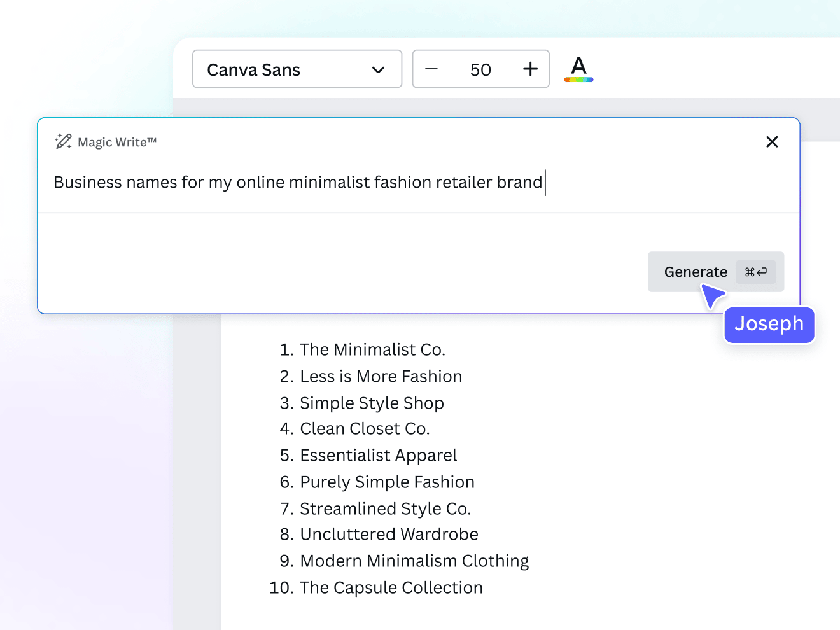
Task: Dismiss the Magic Write panel with X
Action: (x=772, y=141)
